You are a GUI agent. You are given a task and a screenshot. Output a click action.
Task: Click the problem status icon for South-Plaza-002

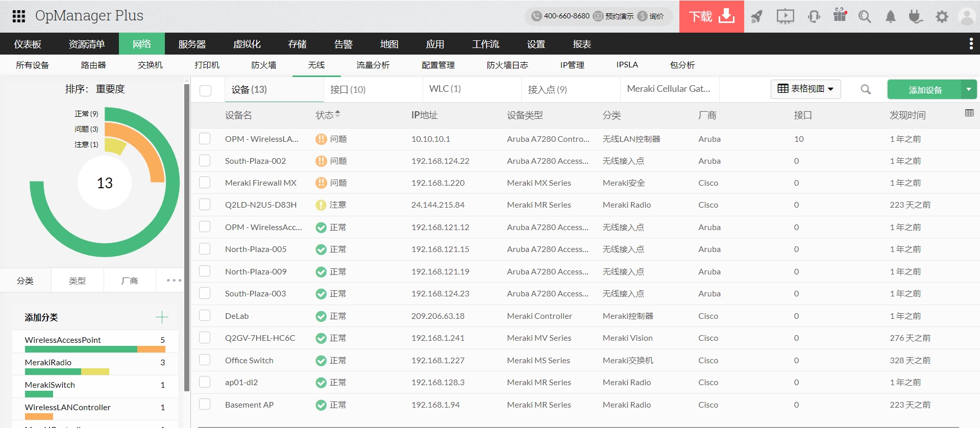[321, 161]
